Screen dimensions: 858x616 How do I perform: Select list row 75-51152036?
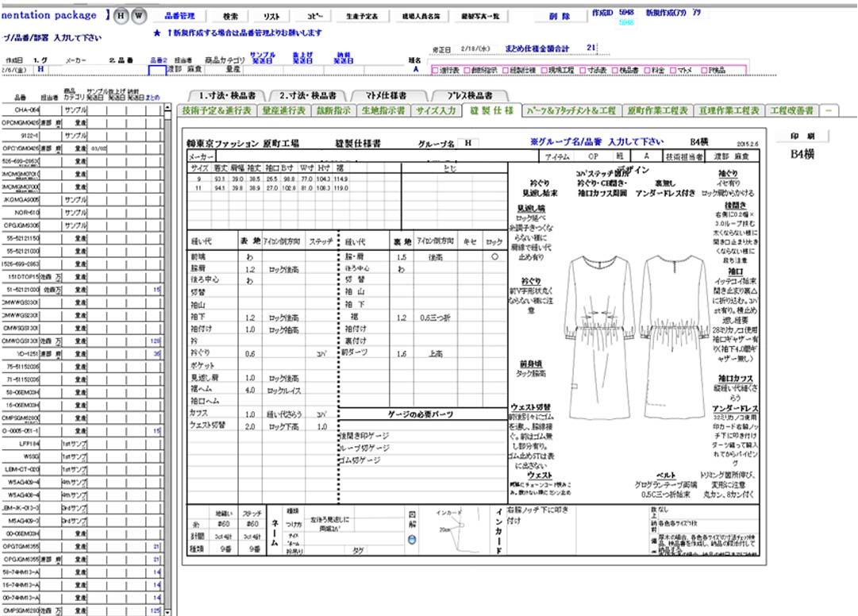coord(85,367)
